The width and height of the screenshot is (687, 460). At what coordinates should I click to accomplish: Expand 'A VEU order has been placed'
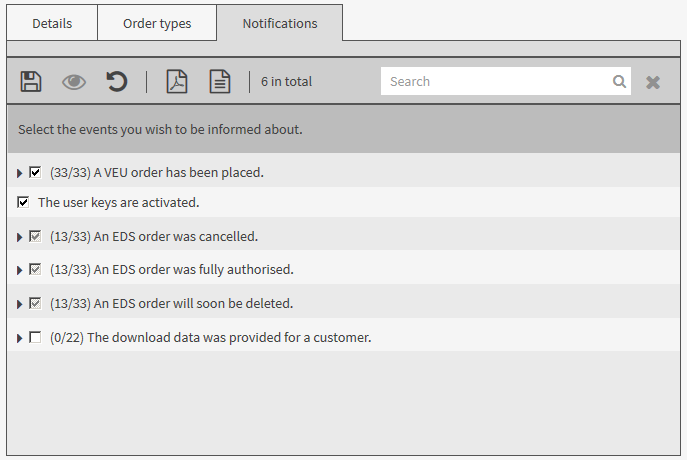[x=19, y=173]
